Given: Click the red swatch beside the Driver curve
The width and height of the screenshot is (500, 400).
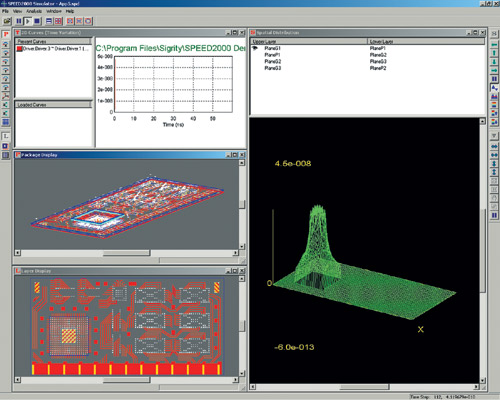Looking at the screenshot, I should click(19, 49).
